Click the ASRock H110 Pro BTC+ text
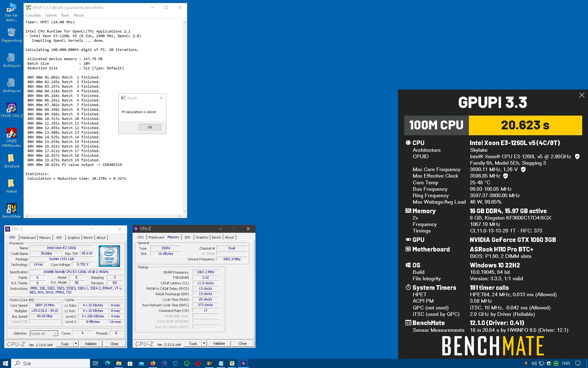 click(x=502, y=249)
